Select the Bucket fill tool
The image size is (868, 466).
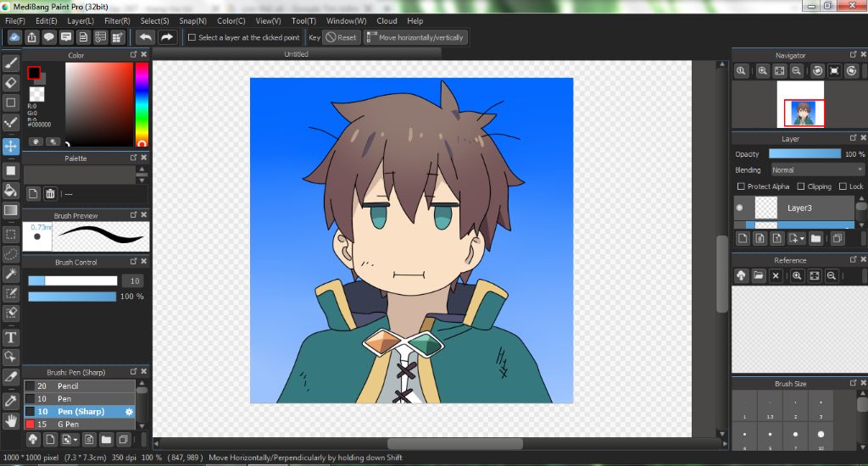[10, 191]
